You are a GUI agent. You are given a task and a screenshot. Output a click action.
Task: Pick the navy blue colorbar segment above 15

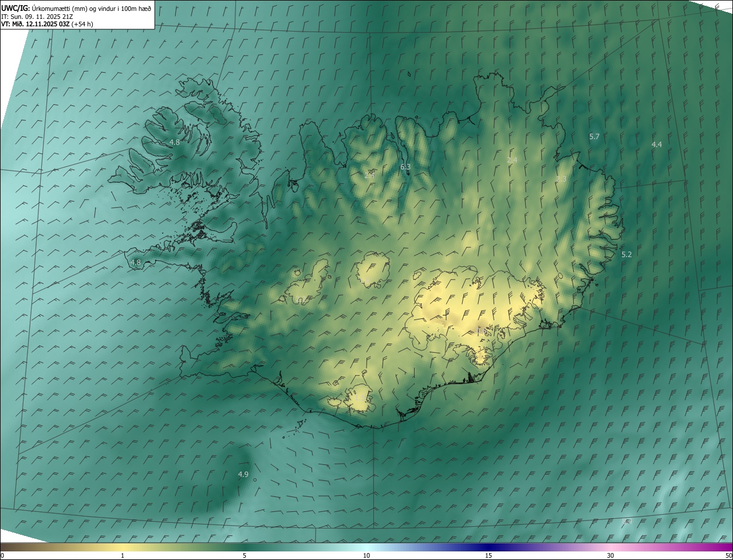[488, 547]
